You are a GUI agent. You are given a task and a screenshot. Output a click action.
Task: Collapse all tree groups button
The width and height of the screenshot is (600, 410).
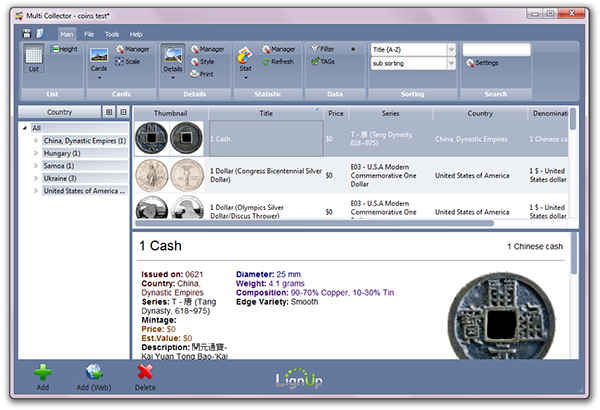pos(123,112)
